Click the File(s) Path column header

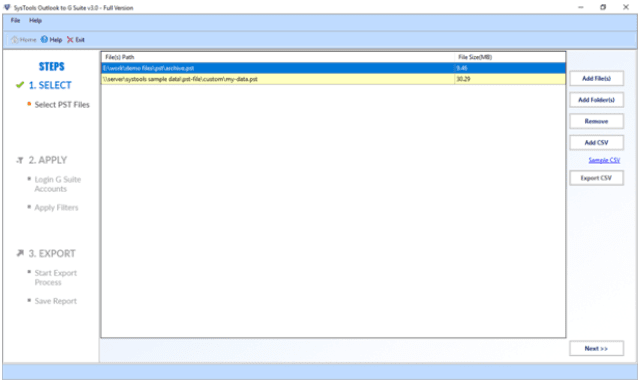click(278, 57)
